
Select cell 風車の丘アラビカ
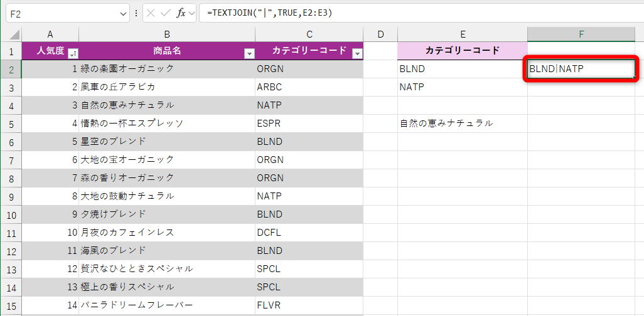(167, 87)
